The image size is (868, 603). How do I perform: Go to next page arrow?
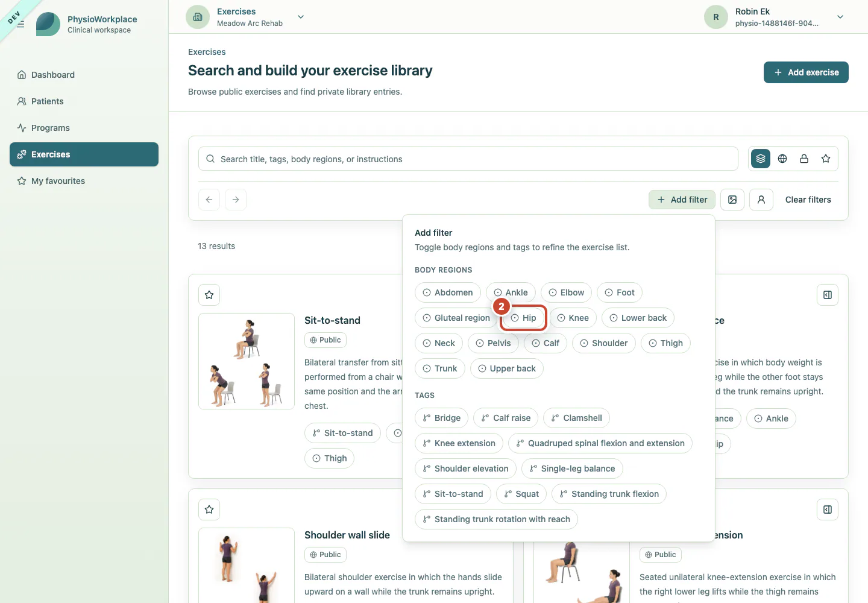click(x=236, y=200)
